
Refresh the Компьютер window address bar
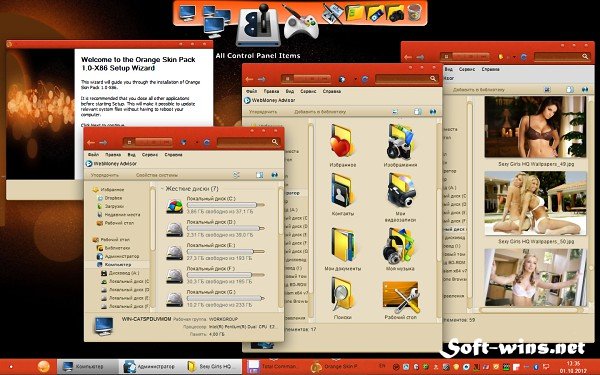[x=207, y=142]
